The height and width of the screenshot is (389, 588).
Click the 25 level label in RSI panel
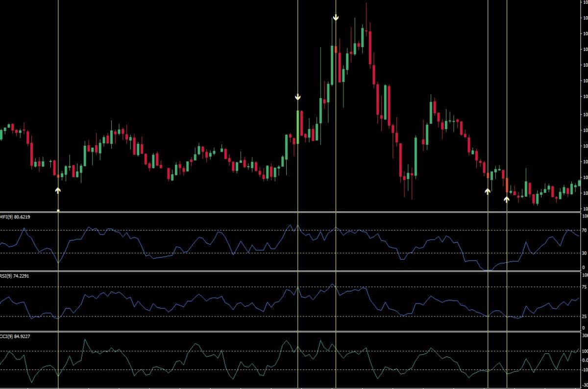(584, 316)
